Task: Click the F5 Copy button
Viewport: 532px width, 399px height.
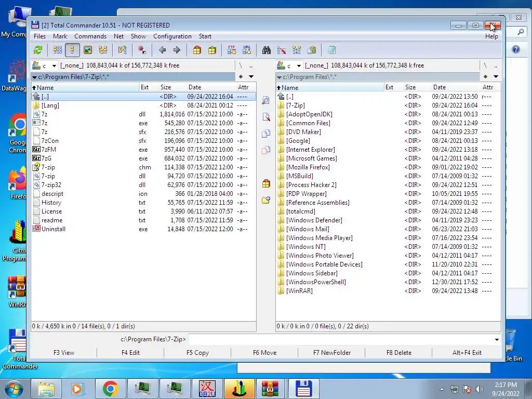Action: (197, 353)
